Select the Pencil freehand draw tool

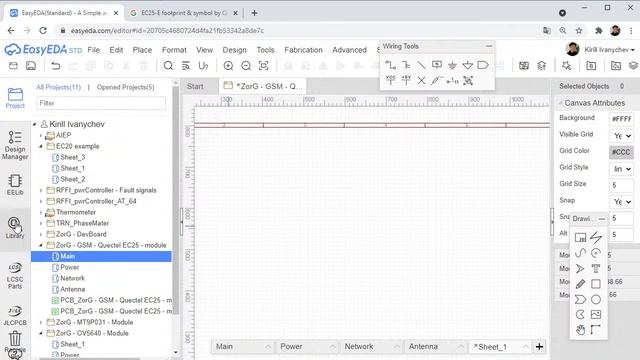(580, 284)
